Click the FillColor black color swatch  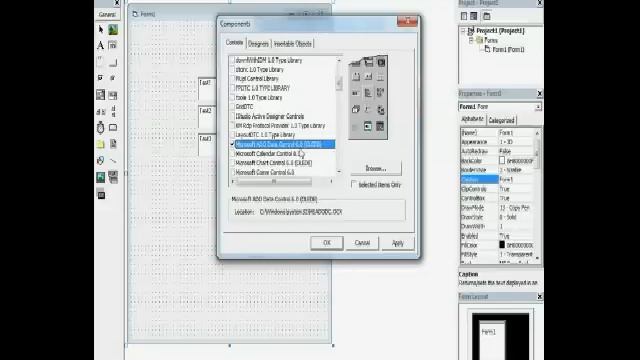click(x=502, y=245)
